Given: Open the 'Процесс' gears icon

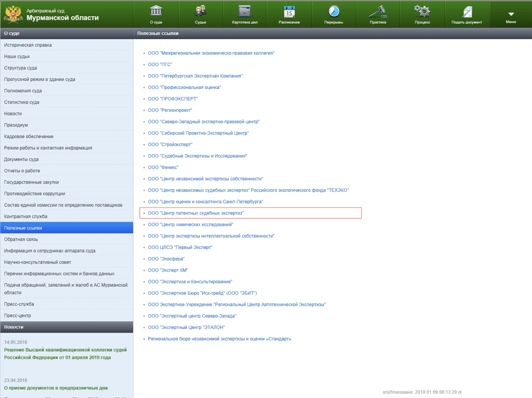Looking at the screenshot, I should coord(422,11).
